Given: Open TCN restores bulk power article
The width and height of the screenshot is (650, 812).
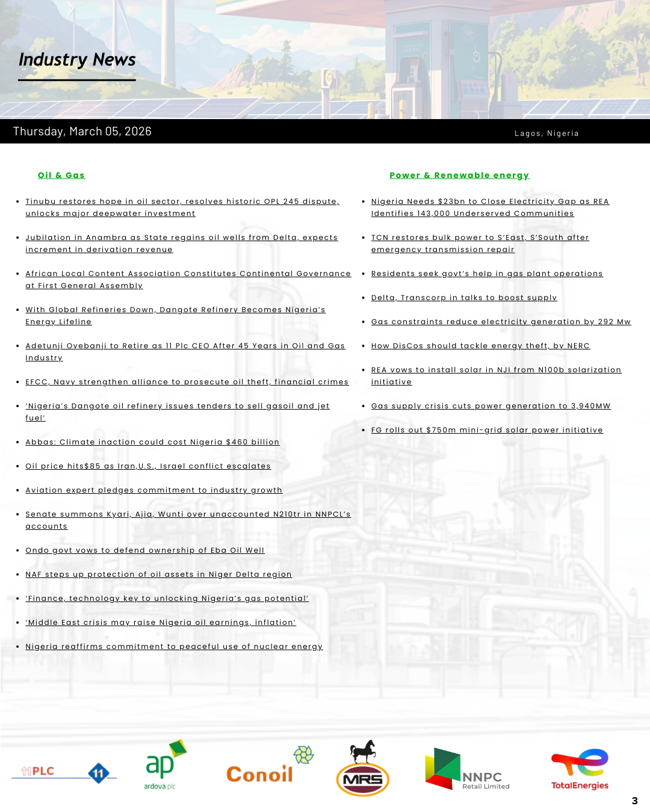Looking at the screenshot, I should (x=480, y=238).
